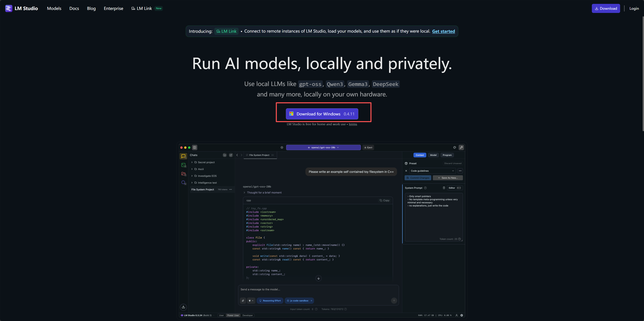Switch to Developer mode
644x321 pixels.
[x=248, y=315]
